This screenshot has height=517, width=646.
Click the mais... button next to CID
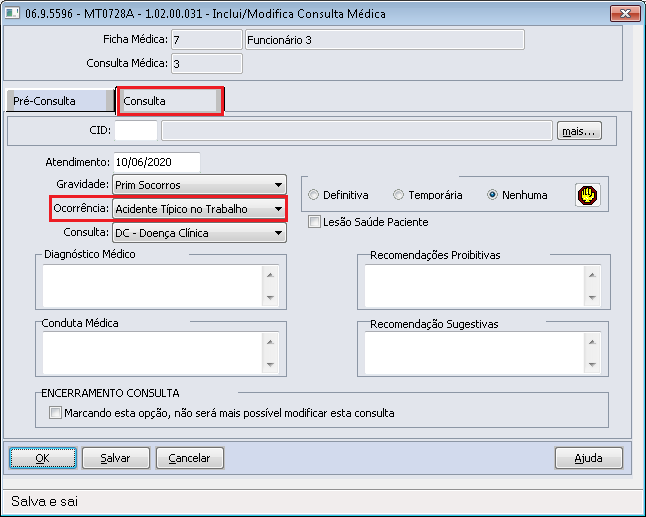pyautogui.click(x=579, y=131)
